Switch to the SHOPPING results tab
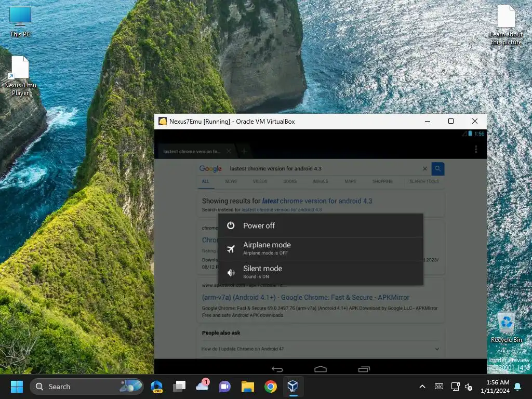532x399 pixels. [382, 181]
